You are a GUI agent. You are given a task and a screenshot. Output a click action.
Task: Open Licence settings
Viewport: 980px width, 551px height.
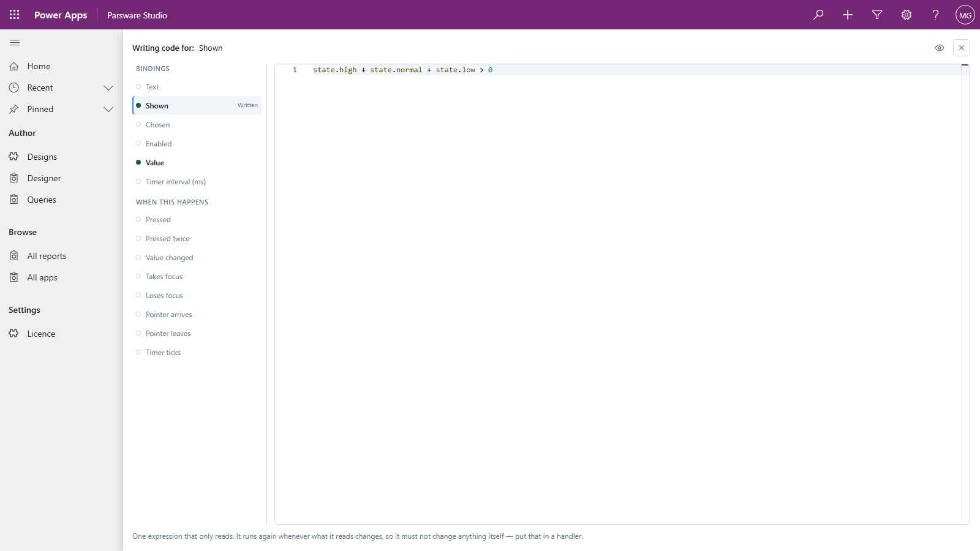[61, 334]
